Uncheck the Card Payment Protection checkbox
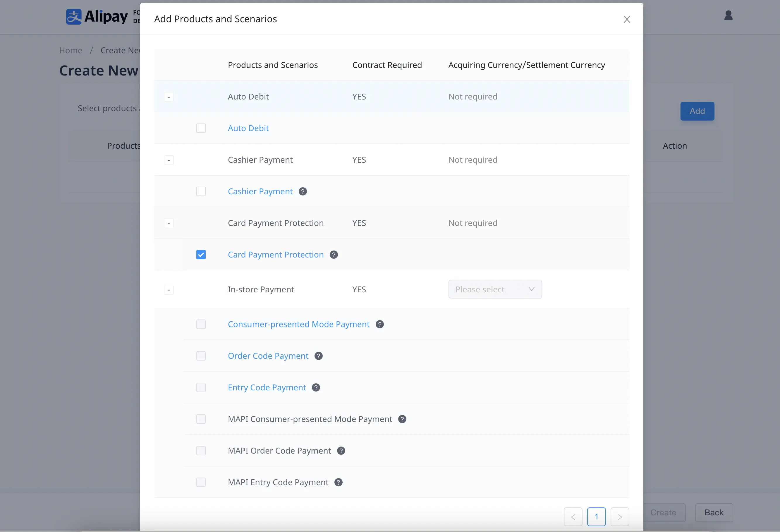The width and height of the screenshot is (780, 532). [201, 254]
